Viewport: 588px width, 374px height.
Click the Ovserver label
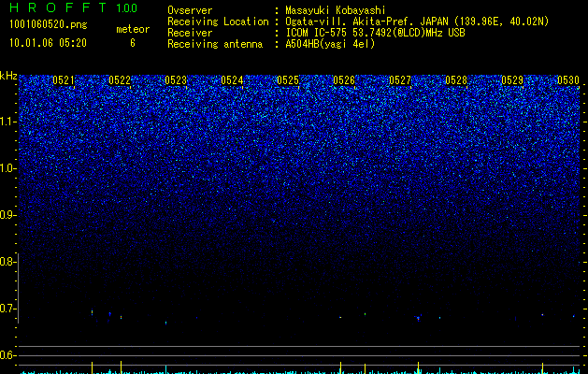click(x=190, y=10)
